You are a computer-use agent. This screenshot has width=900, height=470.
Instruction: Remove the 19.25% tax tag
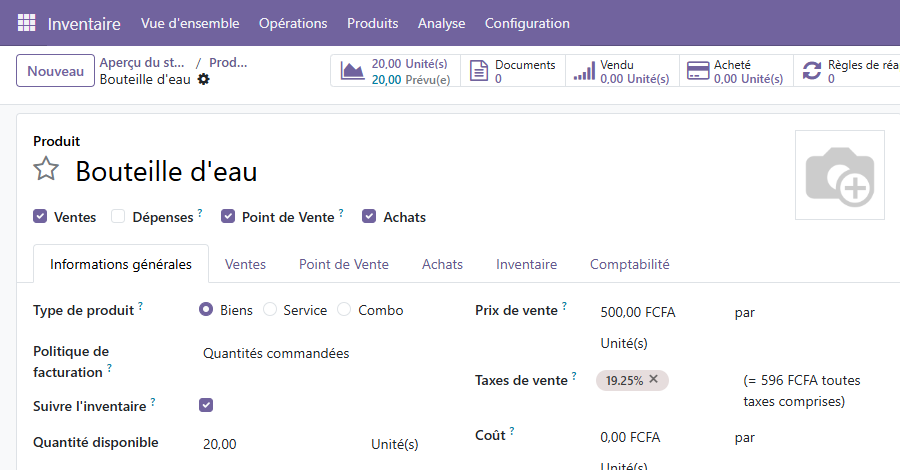pyautogui.click(x=653, y=379)
